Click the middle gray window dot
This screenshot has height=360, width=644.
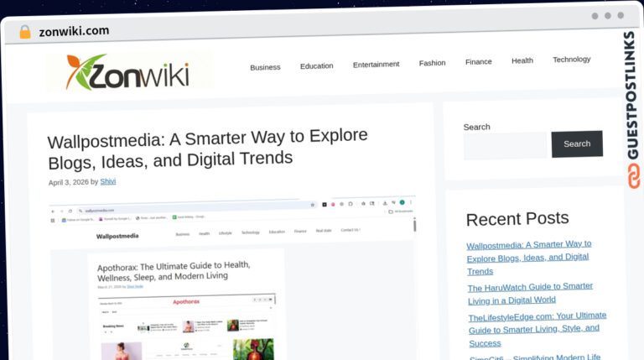pyautogui.click(x=608, y=16)
